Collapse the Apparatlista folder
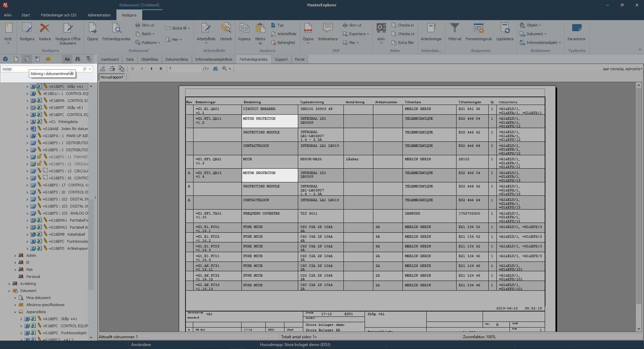The height and width of the screenshot is (349, 644). (15, 312)
